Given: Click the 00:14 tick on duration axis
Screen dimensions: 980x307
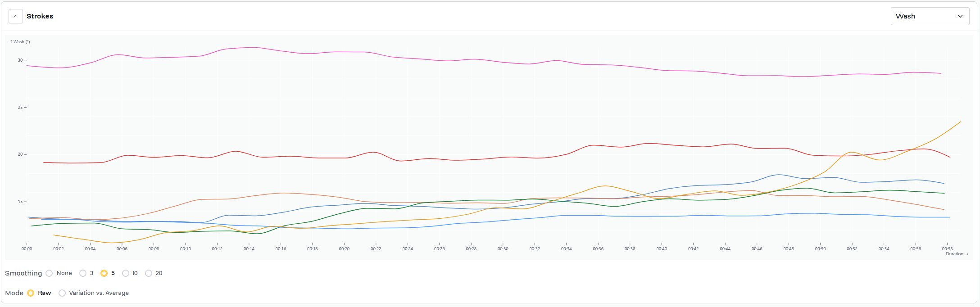Looking at the screenshot, I should (249, 248).
